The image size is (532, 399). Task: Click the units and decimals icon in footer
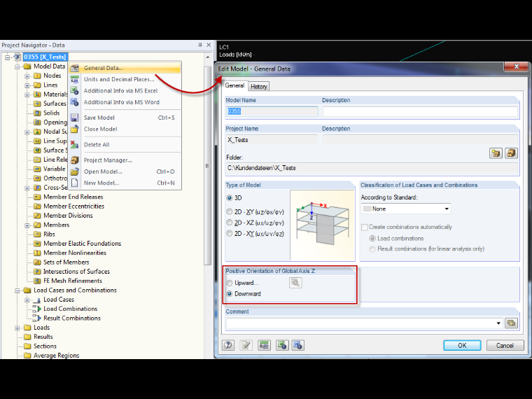coord(264,345)
